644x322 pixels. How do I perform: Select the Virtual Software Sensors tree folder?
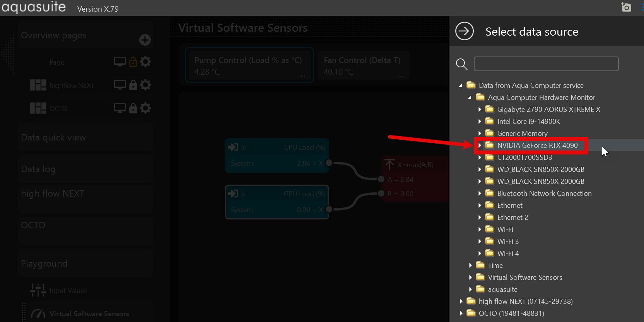click(524, 277)
